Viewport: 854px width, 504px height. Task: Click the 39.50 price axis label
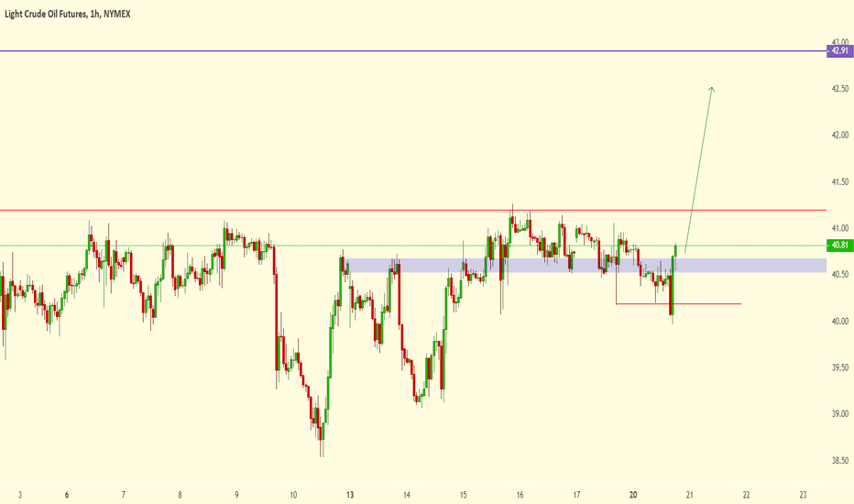coord(840,367)
